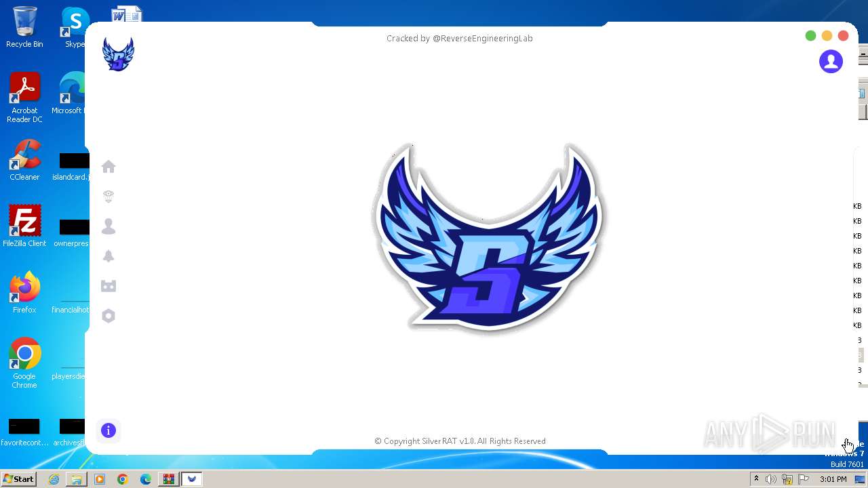The image size is (868, 488).
Task: Click the Show Desktop button in taskbar
Action: (x=860, y=479)
